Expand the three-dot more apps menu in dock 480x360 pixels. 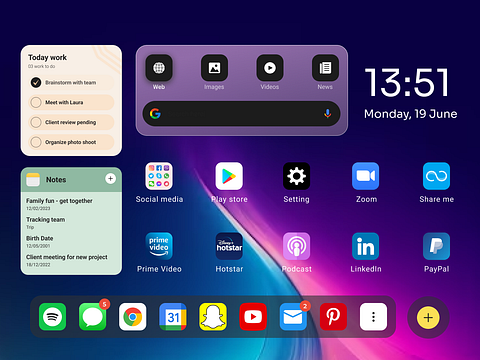click(373, 317)
